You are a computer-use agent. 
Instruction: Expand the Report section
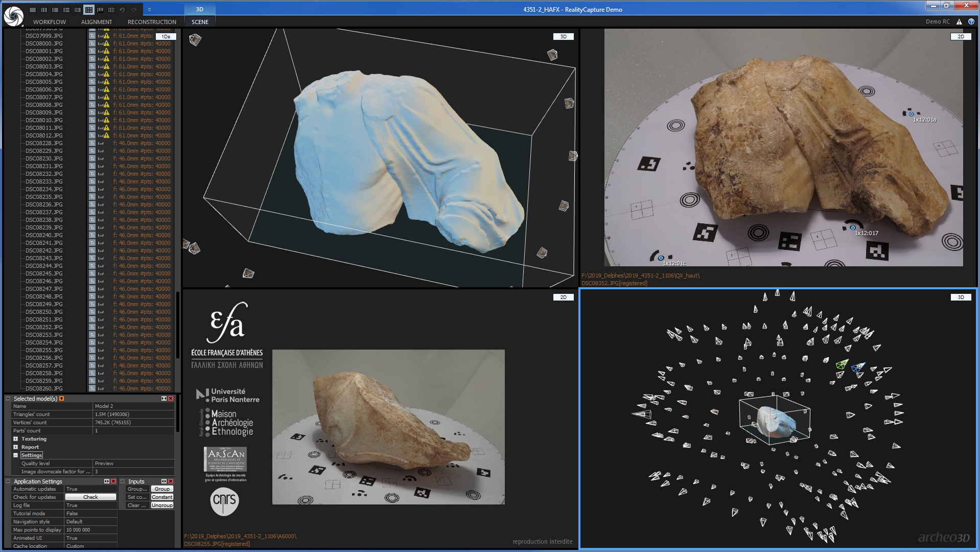click(16, 447)
